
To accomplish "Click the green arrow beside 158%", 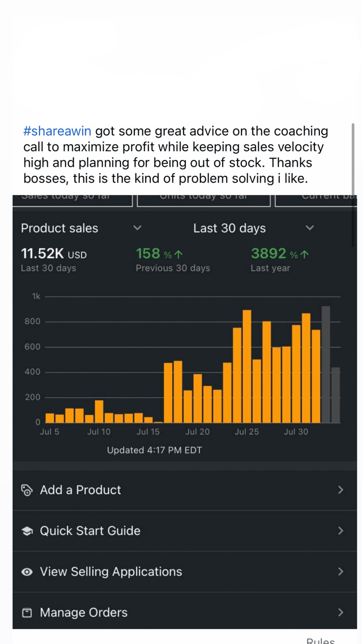I will (x=178, y=254).
